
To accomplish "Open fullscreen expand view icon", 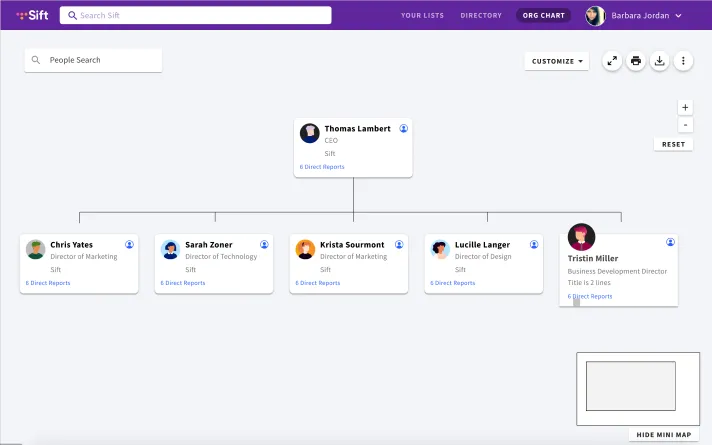I will click(x=612, y=61).
